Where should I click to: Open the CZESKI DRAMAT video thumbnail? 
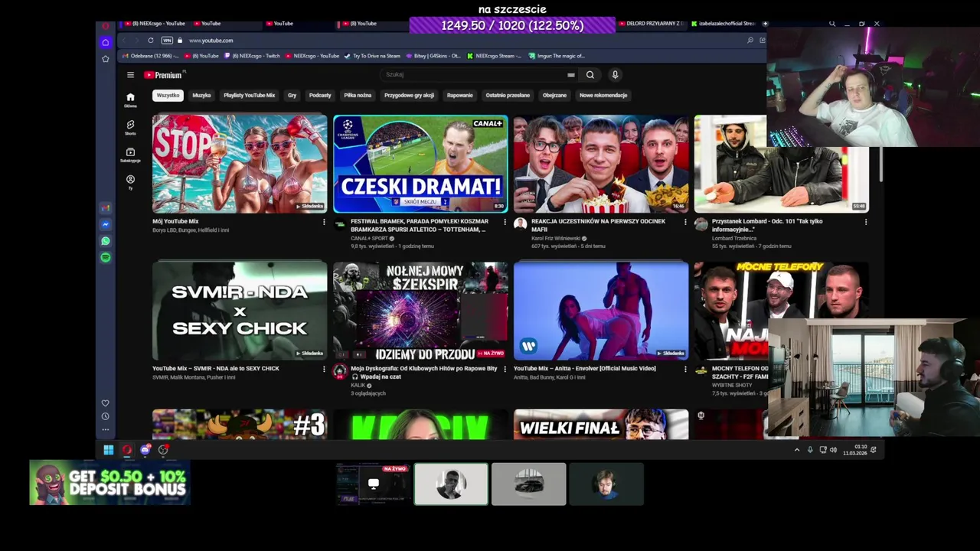pos(420,164)
